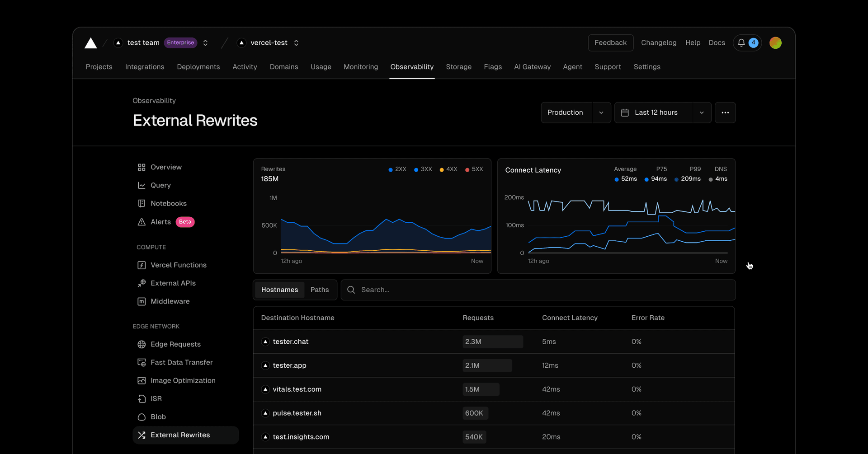
Task: Expand the test team switcher chevrons
Action: (205, 43)
